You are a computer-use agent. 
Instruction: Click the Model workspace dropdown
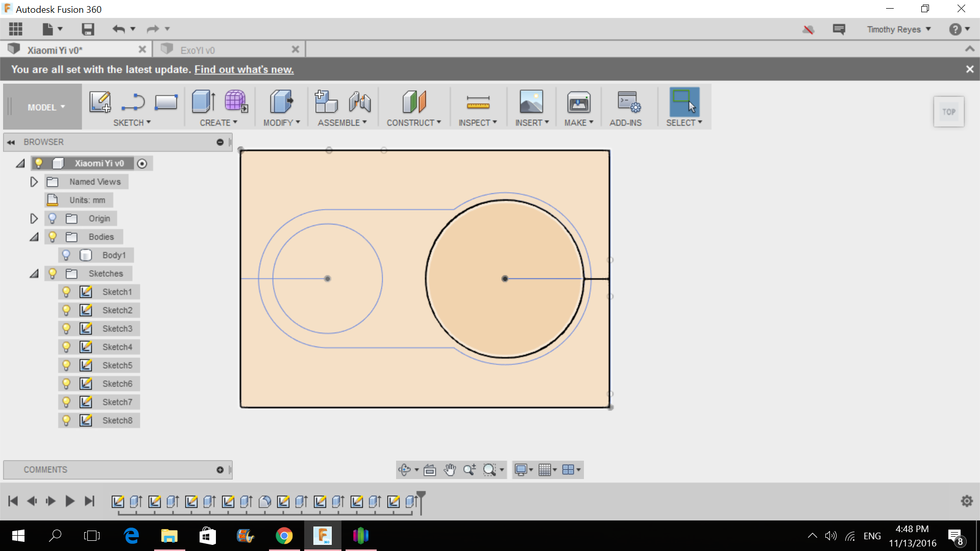(x=45, y=107)
